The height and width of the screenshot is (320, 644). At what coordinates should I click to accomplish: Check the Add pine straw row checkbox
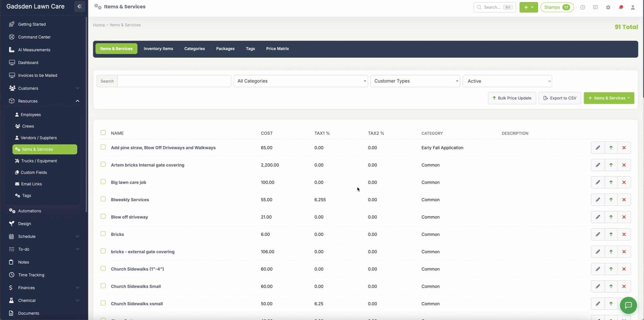pyautogui.click(x=103, y=147)
